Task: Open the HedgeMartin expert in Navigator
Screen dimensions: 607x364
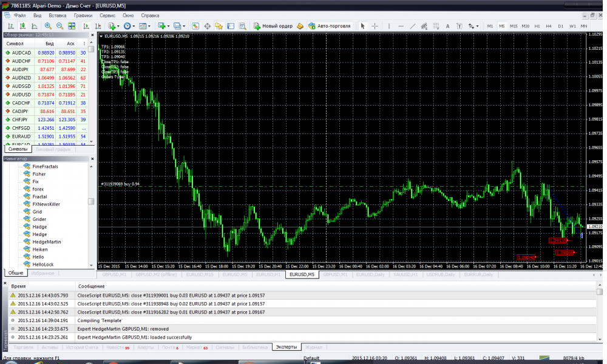Action: pos(47,242)
